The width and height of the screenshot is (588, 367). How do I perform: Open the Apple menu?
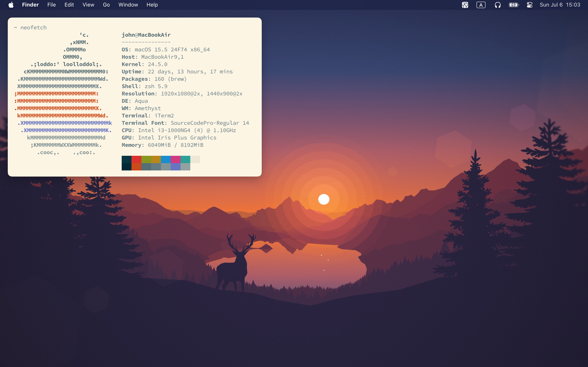point(11,5)
